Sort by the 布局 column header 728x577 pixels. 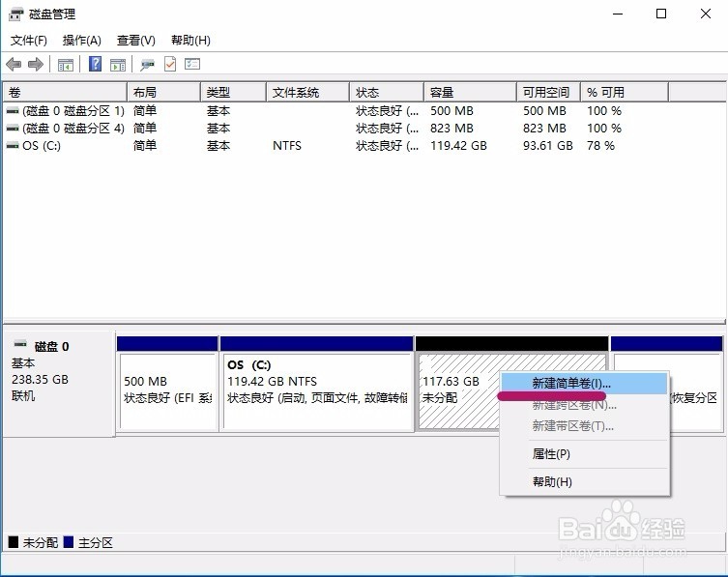click(164, 92)
